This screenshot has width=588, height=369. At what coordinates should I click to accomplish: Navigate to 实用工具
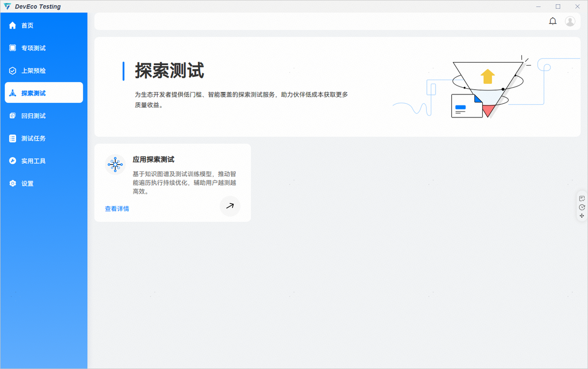click(33, 161)
